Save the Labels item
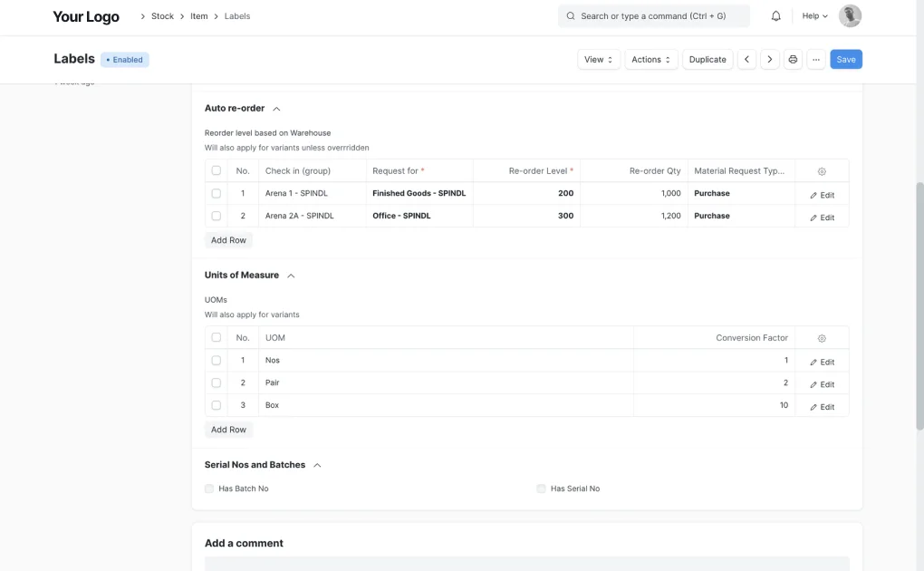 pos(844,58)
